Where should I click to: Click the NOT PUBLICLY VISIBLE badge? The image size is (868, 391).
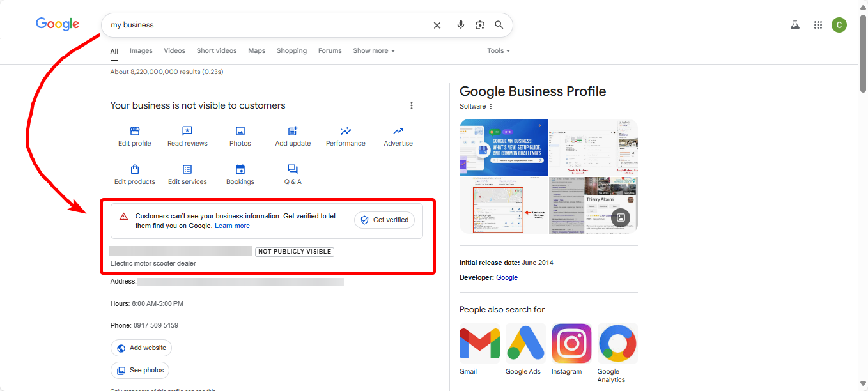tap(295, 252)
